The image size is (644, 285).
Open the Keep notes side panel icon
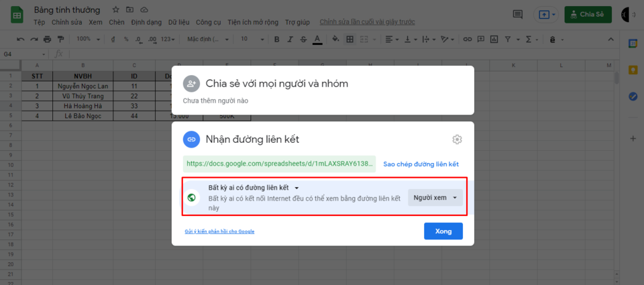(x=632, y=70)
